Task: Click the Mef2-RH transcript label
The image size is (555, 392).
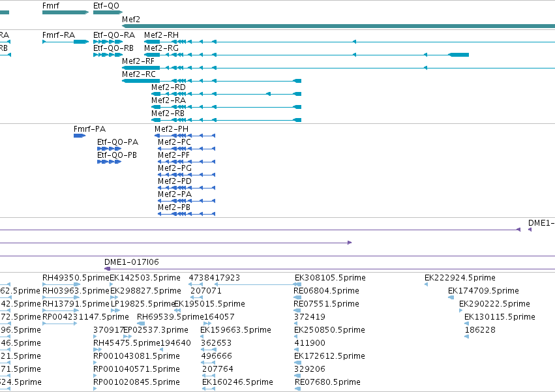Action: (x=161, y=35)
